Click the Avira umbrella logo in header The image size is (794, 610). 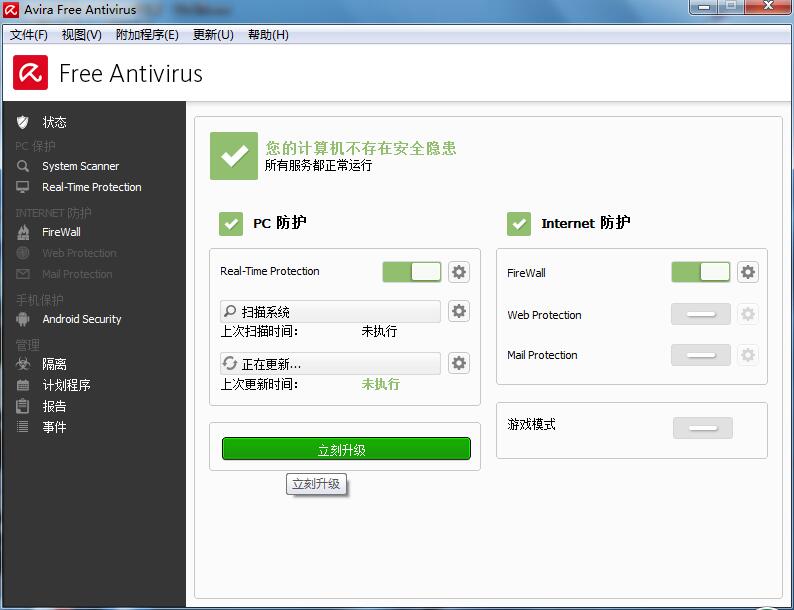click(x=30, y=73)
